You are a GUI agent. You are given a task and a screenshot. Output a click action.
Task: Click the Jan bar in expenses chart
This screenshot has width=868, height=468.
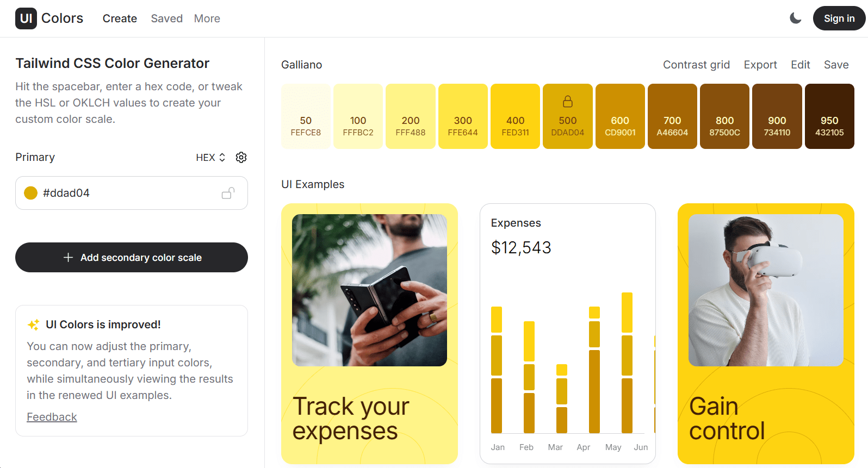pyautogui.click(x=497, y=370)
